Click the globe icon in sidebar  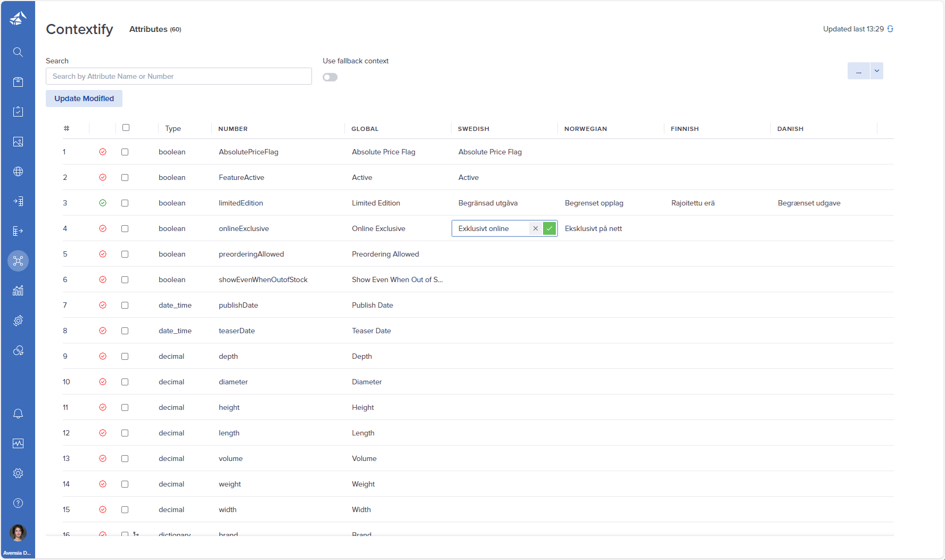[x=18, y=171]
